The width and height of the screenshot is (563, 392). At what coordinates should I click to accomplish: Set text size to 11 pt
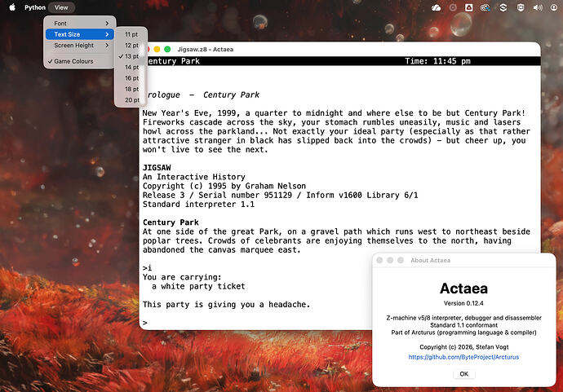[131, 34]
